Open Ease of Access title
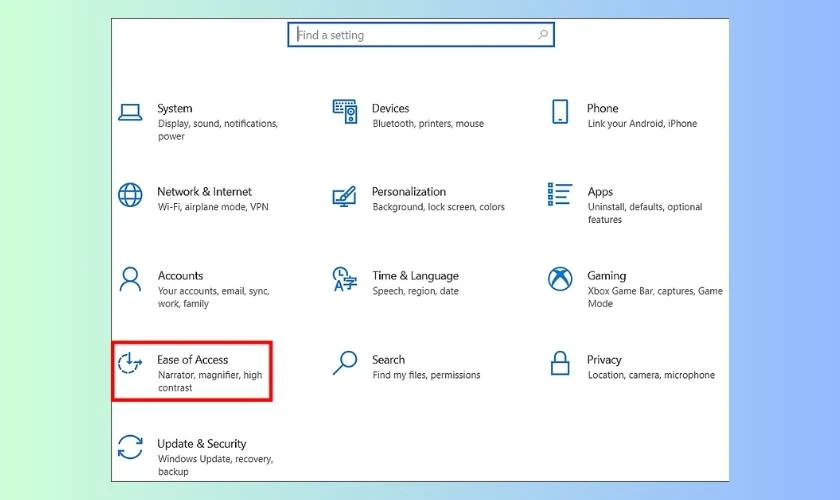Image resolution: width=840 pixels, height=500 pixels. [192, 360]
